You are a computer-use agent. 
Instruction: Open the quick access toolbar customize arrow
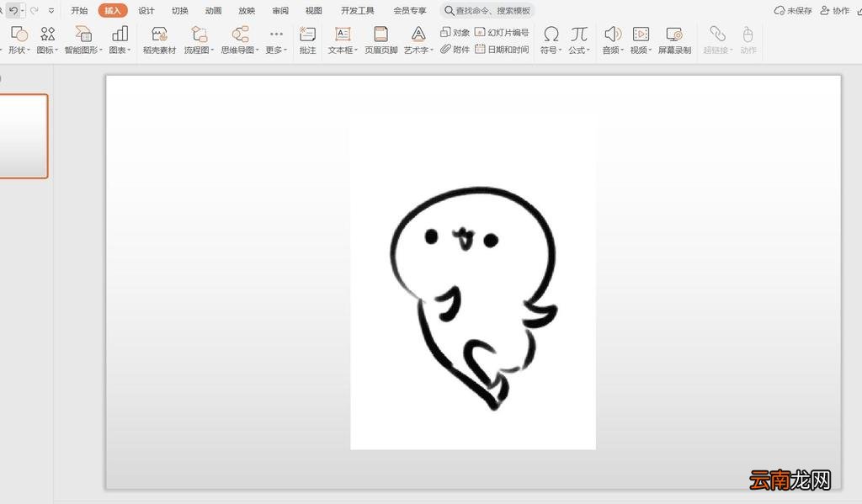pos(51,10)
